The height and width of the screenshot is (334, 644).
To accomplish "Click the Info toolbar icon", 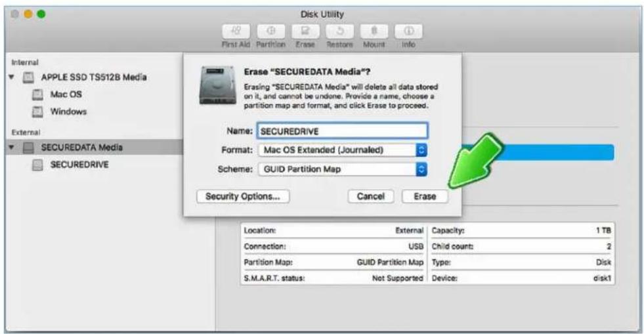I will click(x=409, y=31).
